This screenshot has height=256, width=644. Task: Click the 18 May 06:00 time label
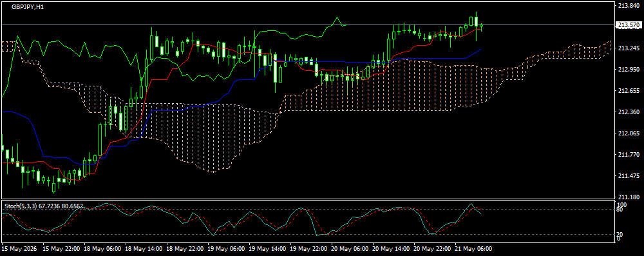[x=102, y=249]
